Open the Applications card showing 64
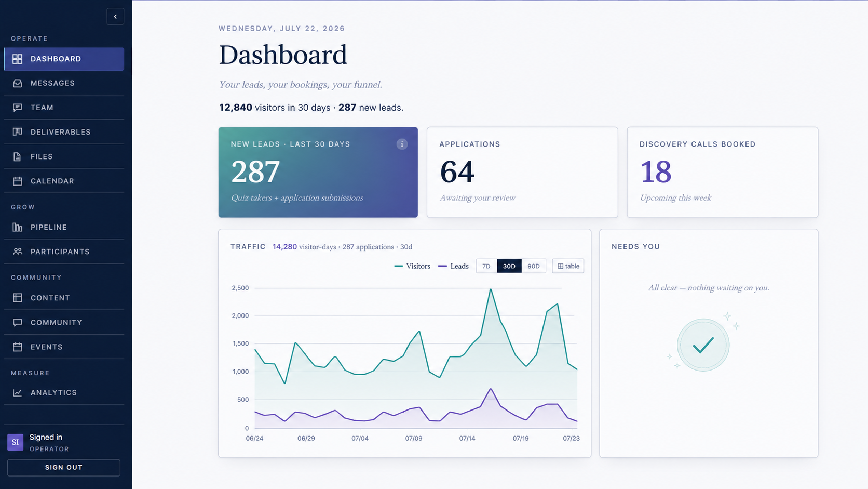Viewport: 868px width, 489px height. click(x=522, y=172)
